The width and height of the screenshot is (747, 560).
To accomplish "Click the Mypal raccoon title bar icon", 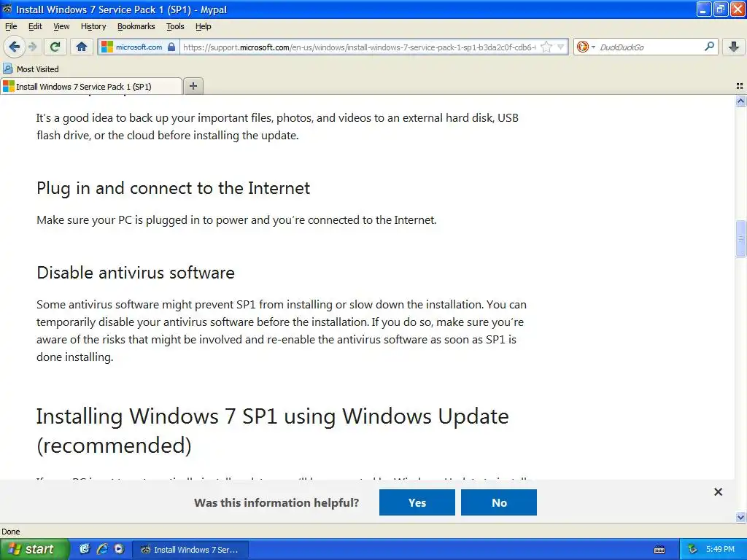I will point(7,9).
